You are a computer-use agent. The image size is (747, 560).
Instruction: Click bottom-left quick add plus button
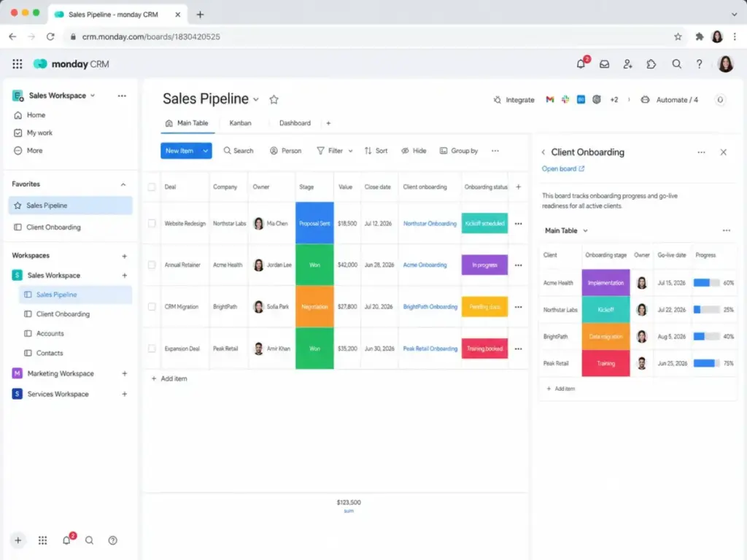pyautogui.click(x=18, y=540)
